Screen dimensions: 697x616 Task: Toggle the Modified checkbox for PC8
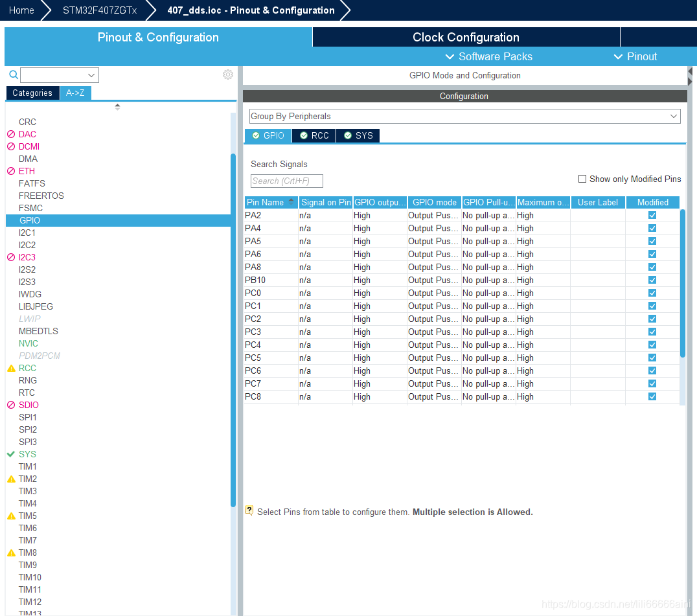tap(652, 396)
